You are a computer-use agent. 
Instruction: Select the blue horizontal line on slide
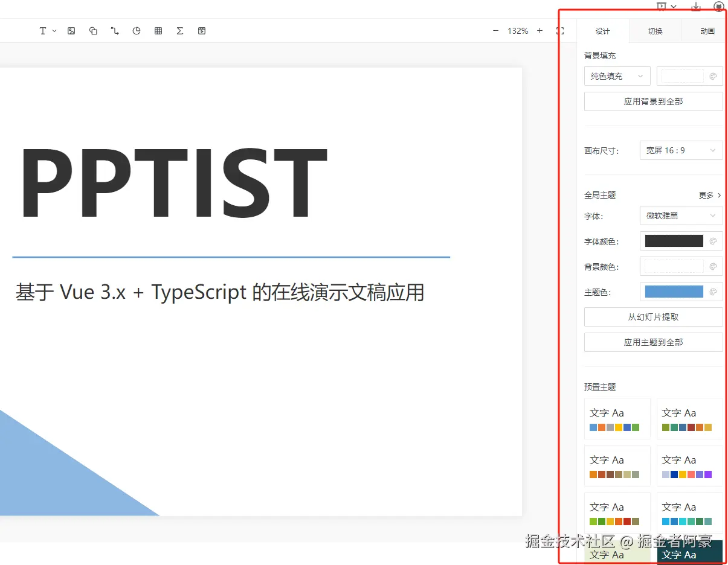231,257
